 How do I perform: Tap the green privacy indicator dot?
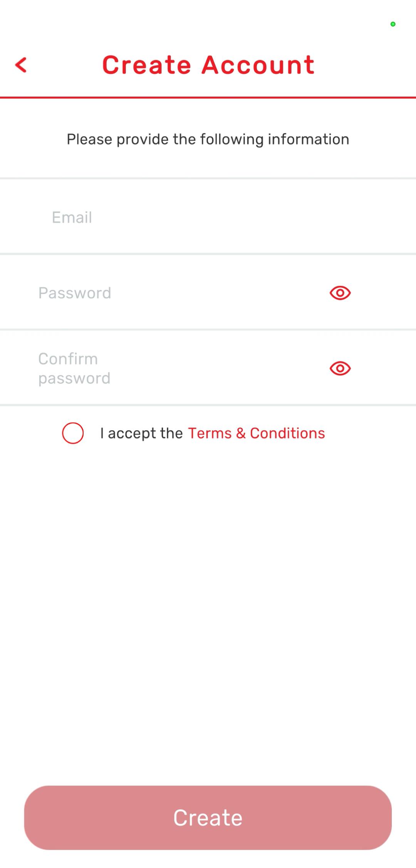pyautogui.click(x=393, y=24)
